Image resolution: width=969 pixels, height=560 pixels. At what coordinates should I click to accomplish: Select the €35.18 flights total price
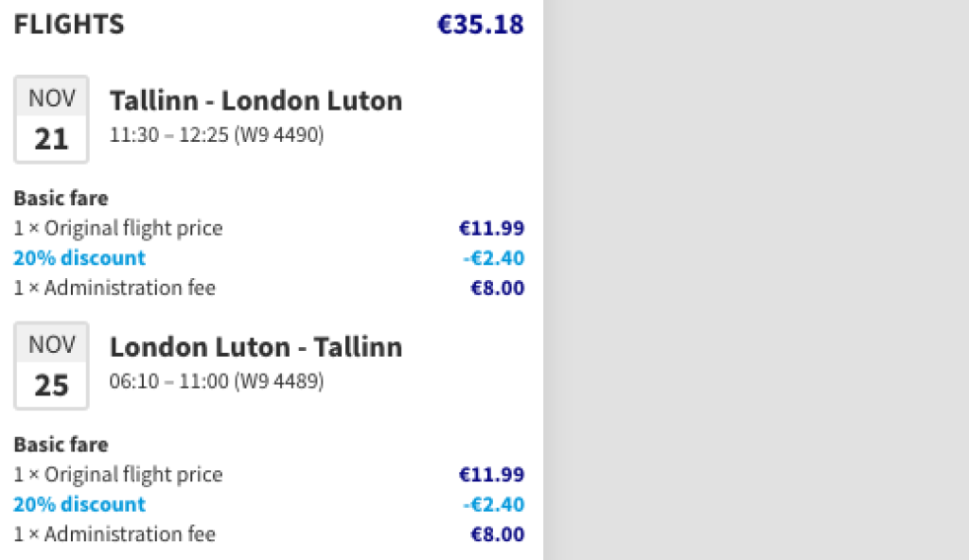[480, 25]
